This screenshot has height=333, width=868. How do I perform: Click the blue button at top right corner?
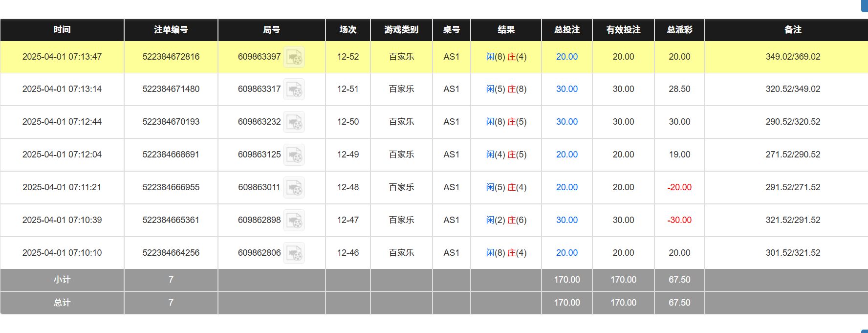(x=865, y=6)
